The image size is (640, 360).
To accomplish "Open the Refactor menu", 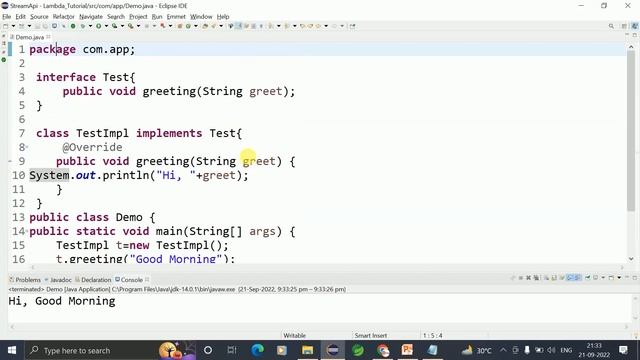I will tap(63, 17).
